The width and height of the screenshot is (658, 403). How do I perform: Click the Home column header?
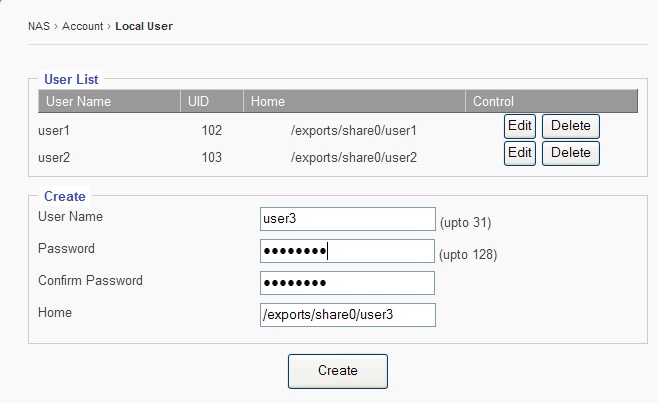(268, 101)
